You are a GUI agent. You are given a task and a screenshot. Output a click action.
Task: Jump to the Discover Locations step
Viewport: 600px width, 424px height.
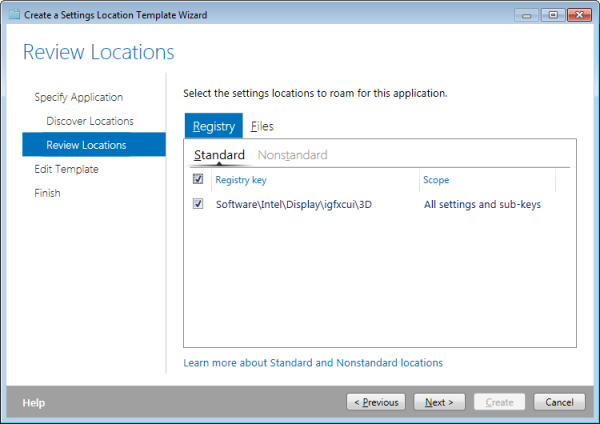pyautogui.click(x=90, y=121)
